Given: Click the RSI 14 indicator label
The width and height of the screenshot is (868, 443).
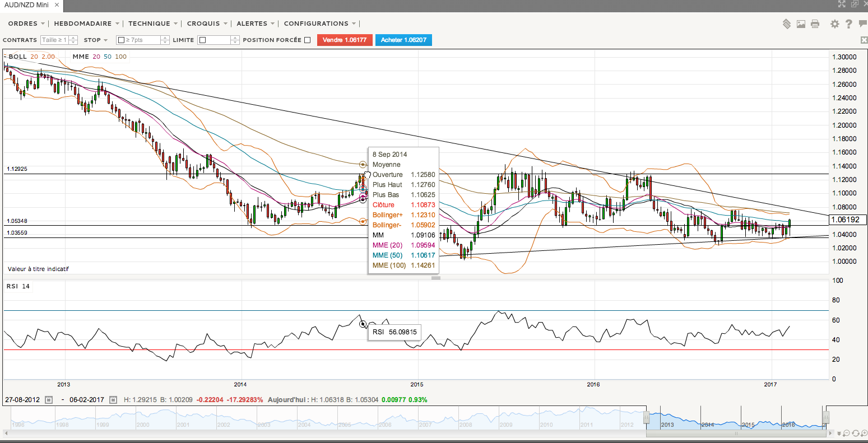Looking at the screenshot, I should 18,286.
